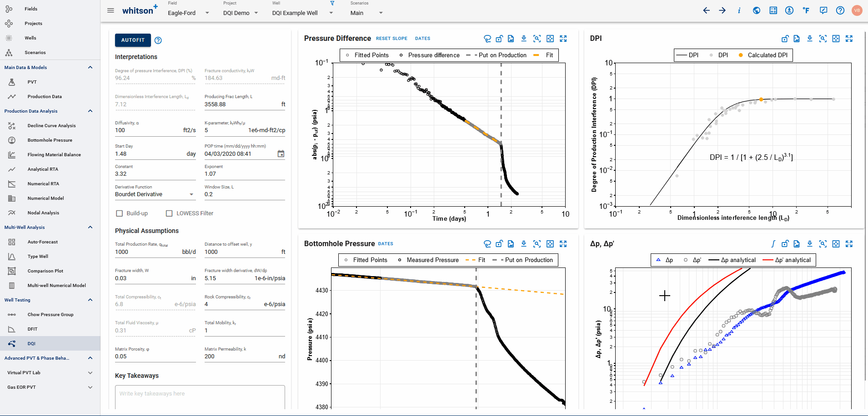Click the integral icon on Δp, Δp' chart
Image resolution: width=868 pixels, height=416 pixels.
[x=773, y=244]
